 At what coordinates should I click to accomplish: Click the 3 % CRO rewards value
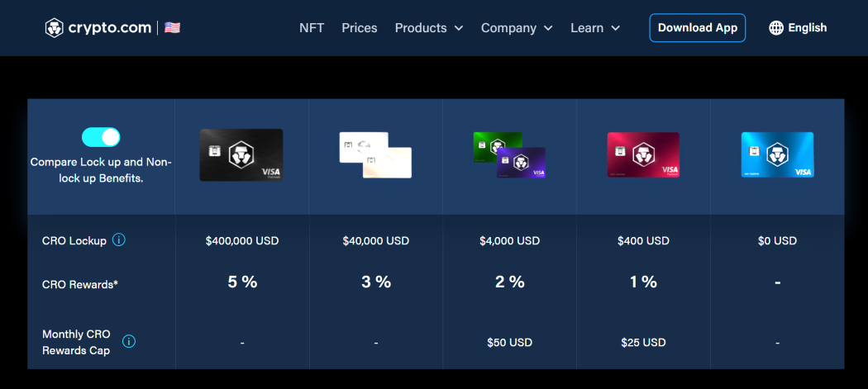click(x=376, y=282)
